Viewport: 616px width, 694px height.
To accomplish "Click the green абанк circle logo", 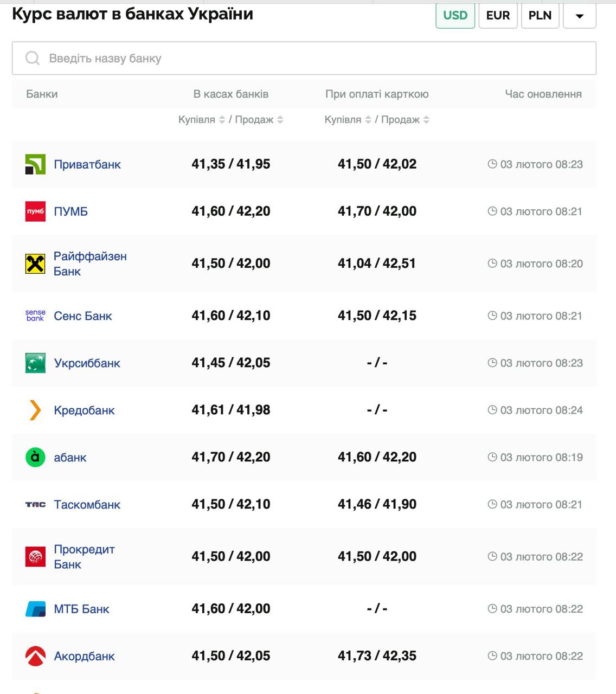I will [35, 457].
